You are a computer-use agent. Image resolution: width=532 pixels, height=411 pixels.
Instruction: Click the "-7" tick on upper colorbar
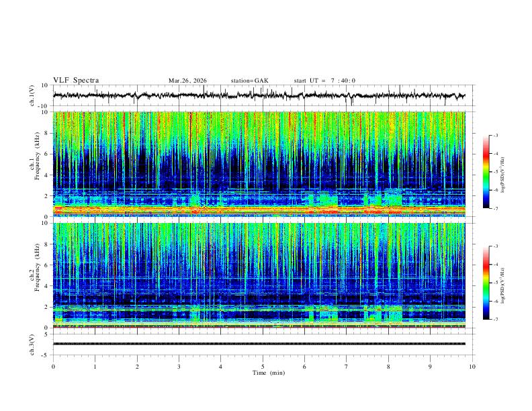click(496, 209)
